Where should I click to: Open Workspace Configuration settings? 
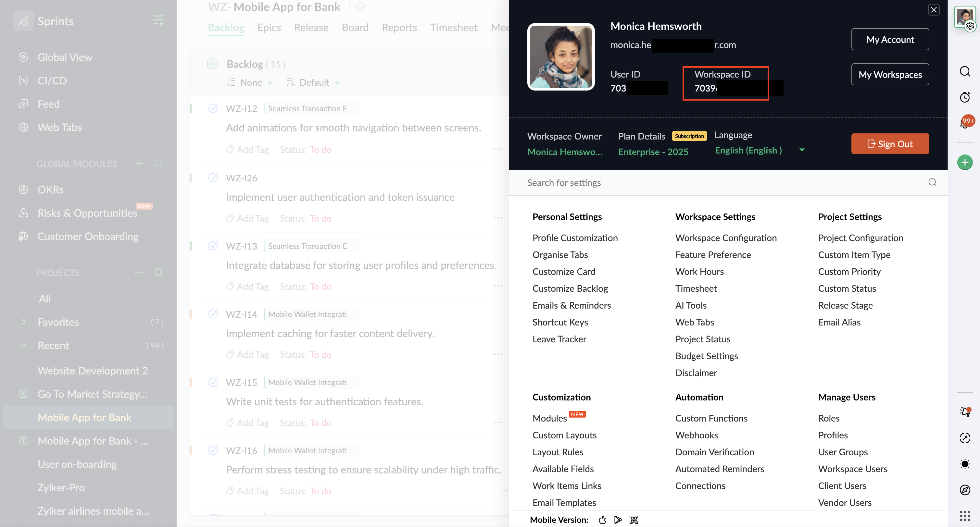point(725,238)
